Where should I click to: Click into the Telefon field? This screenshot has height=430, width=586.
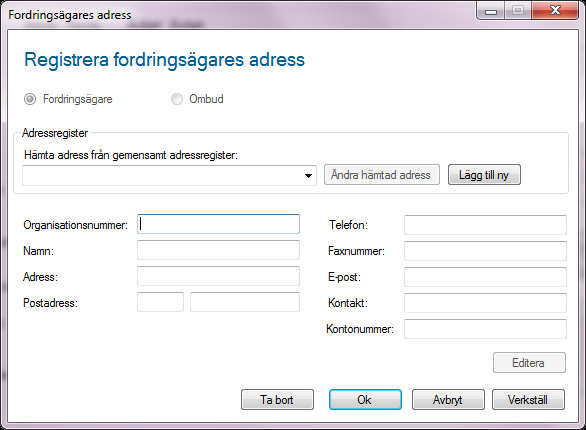pos(485,225)
